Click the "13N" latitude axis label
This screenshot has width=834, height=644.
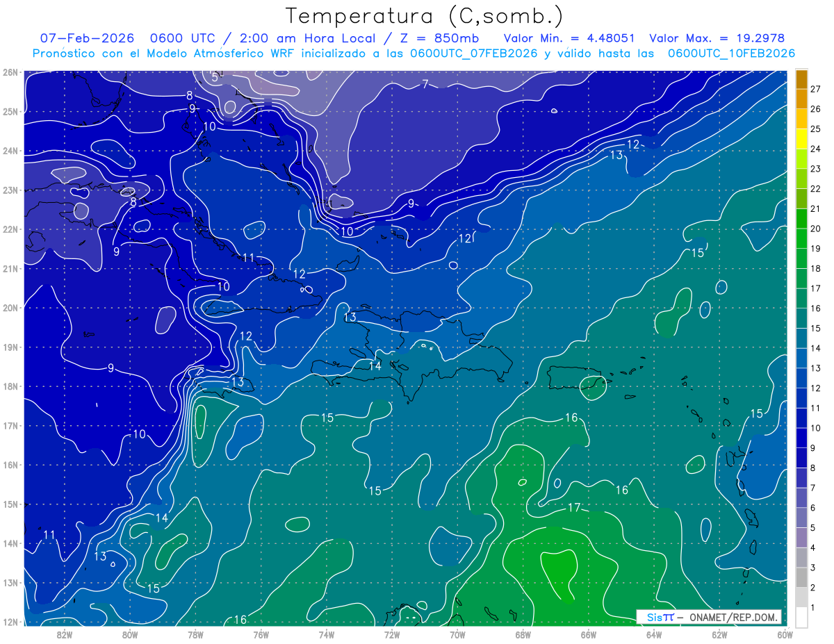10,583
